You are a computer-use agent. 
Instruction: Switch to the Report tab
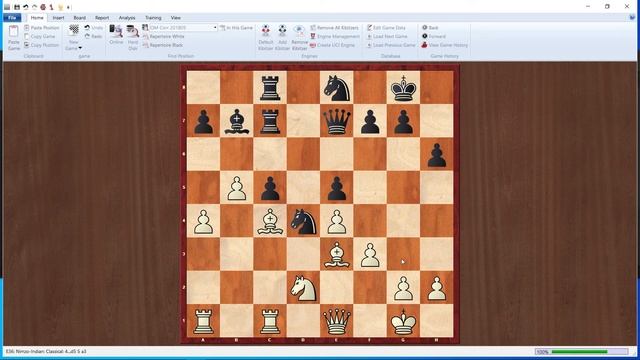click(x=102, y=18)
